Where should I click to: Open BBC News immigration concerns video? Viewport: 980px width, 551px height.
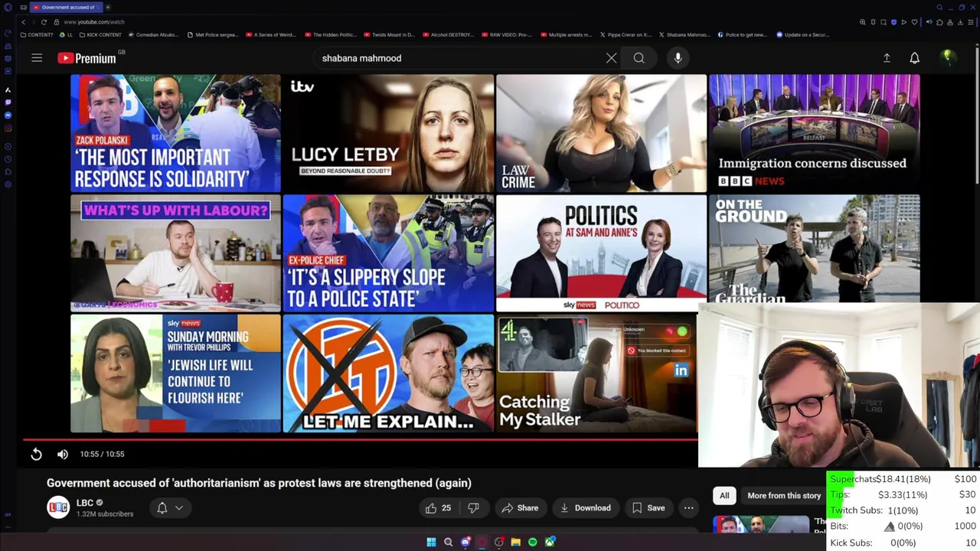point(814,133)
